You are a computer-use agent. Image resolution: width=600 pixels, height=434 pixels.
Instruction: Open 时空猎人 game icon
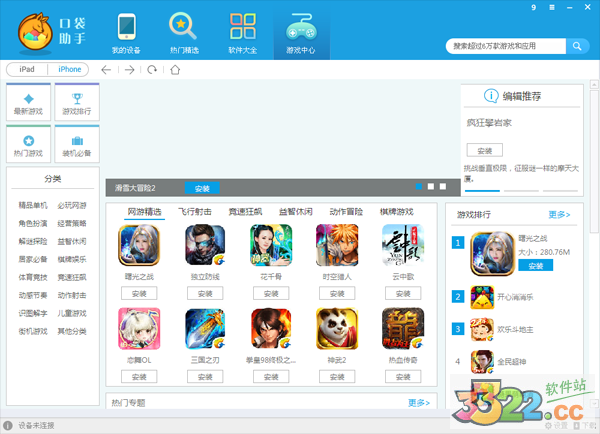click(x=337, y=245)
